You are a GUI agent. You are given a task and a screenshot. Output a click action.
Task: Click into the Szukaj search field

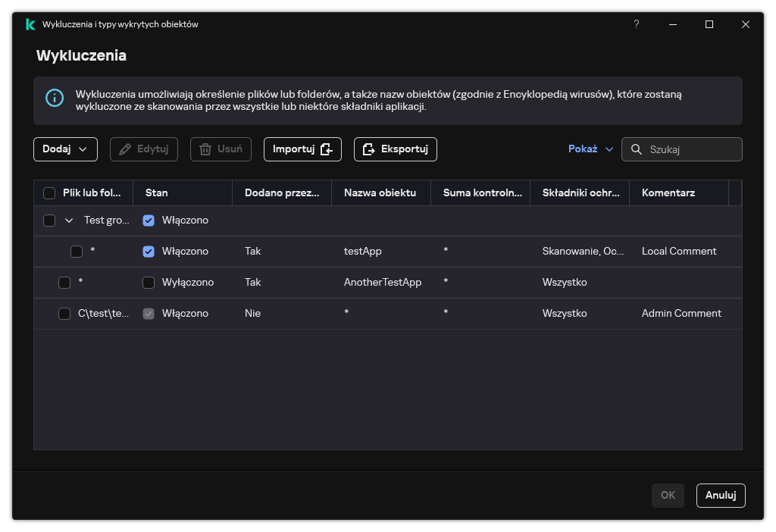[690, 149]
